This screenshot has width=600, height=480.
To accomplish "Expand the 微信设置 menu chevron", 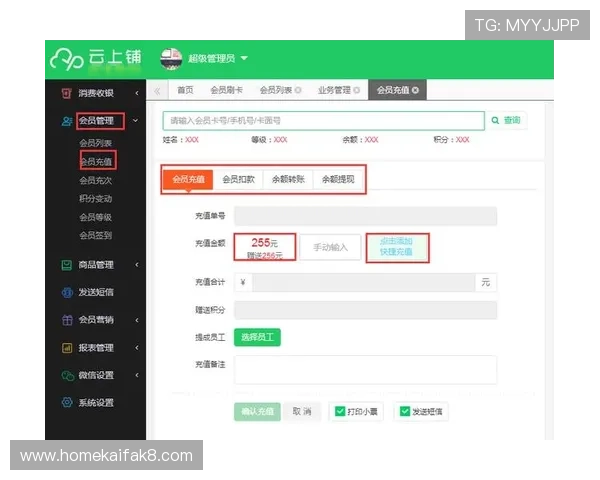I will click(137, 375).
